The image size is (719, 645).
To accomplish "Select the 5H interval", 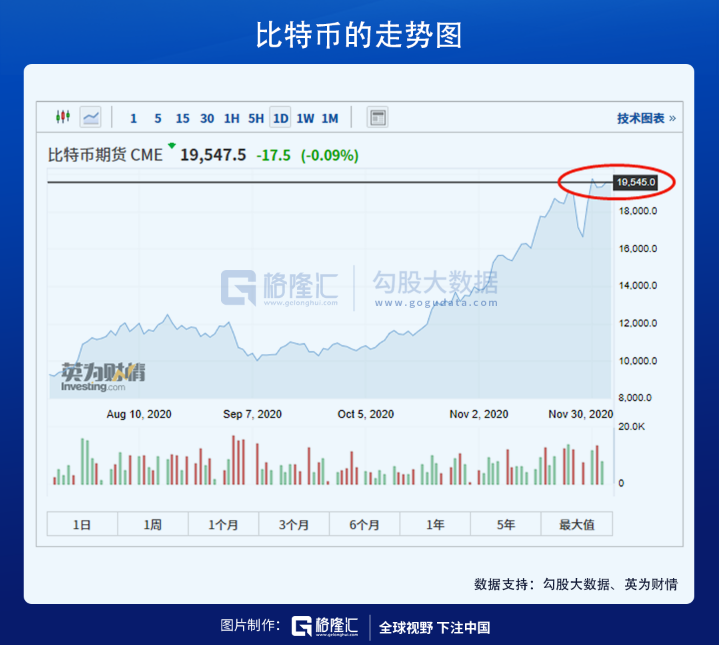I will [256, 119].
